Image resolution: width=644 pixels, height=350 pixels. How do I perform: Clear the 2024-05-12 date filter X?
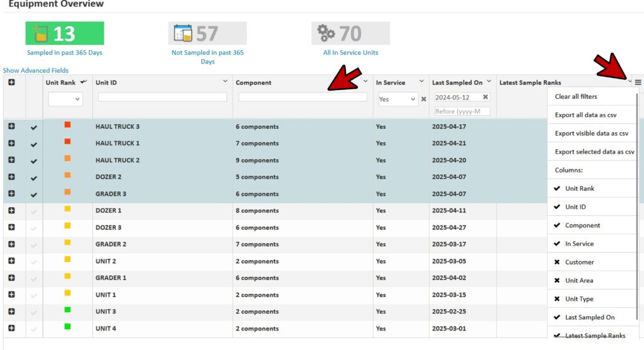point(486,97)
